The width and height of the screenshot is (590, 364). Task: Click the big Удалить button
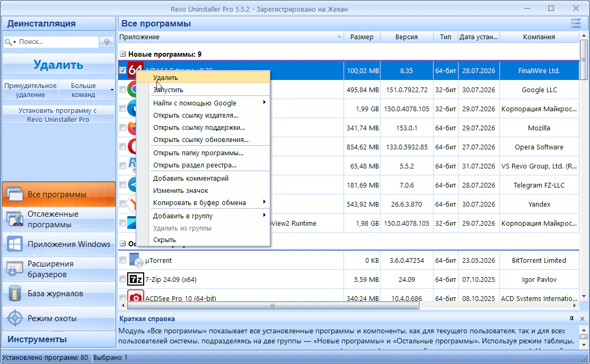point(58,64)
